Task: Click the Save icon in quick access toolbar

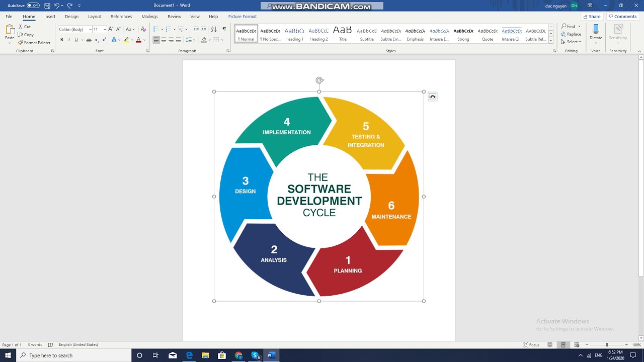Action: [x=47, y=6]
